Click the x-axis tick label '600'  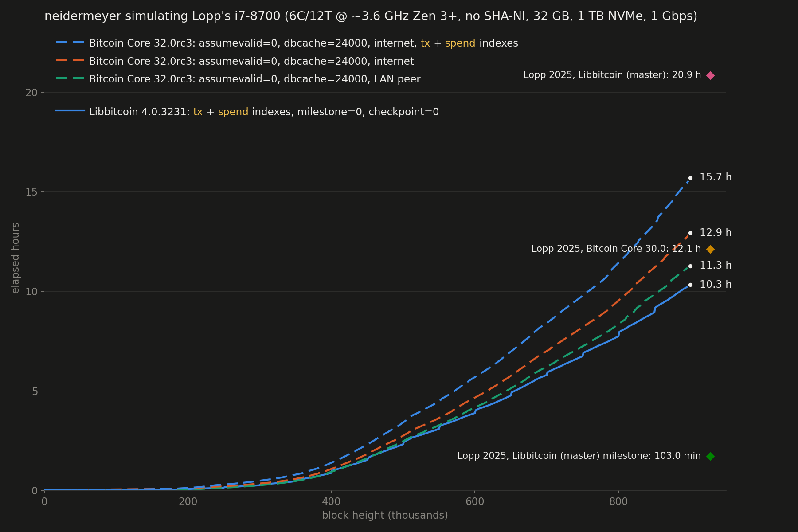(x=475, y=501)
